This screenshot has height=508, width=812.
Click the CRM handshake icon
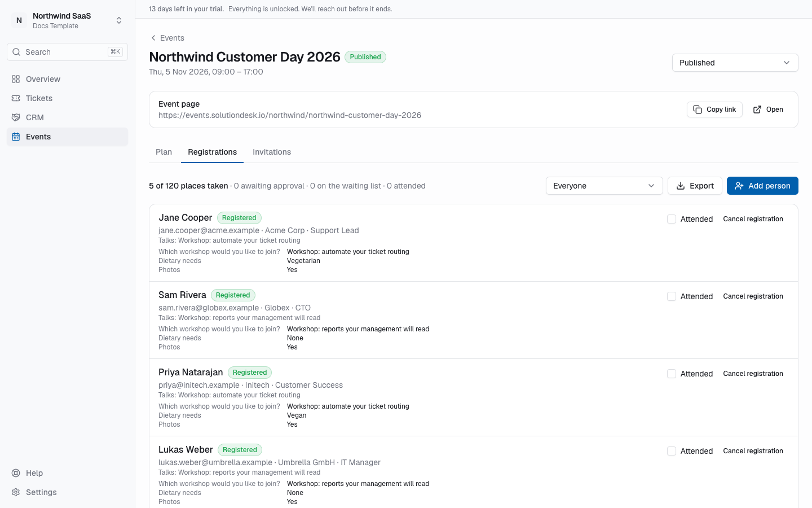[16, 117]
